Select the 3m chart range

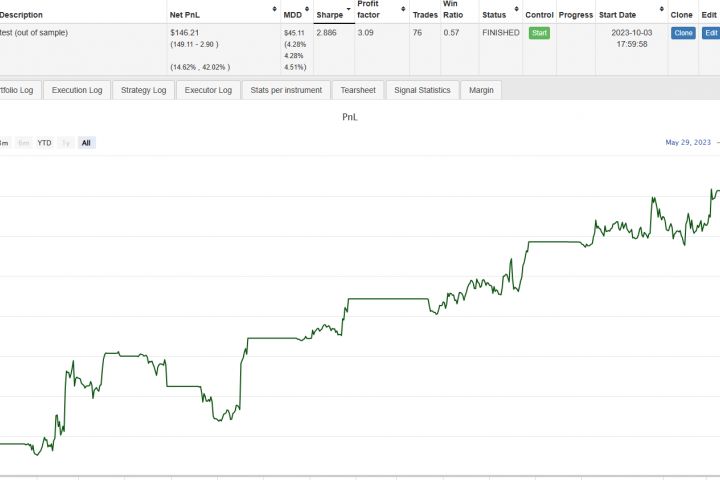tap(4, 143)
